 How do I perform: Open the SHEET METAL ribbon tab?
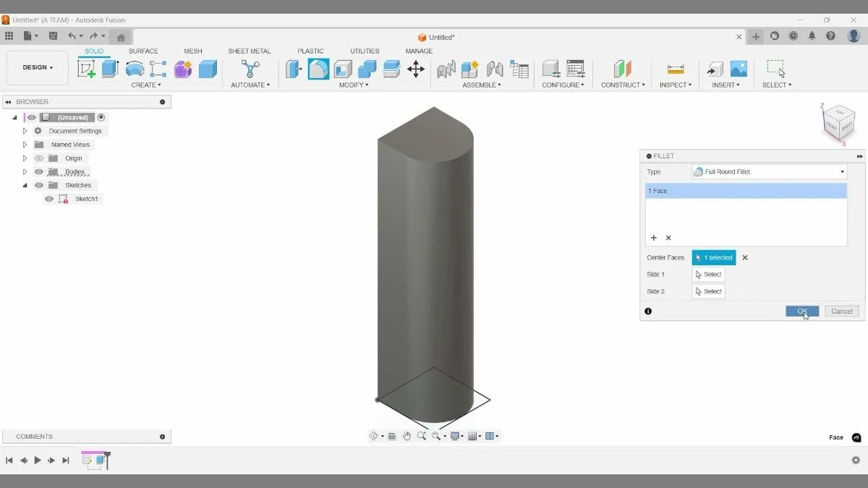click(x=249, y=51)
